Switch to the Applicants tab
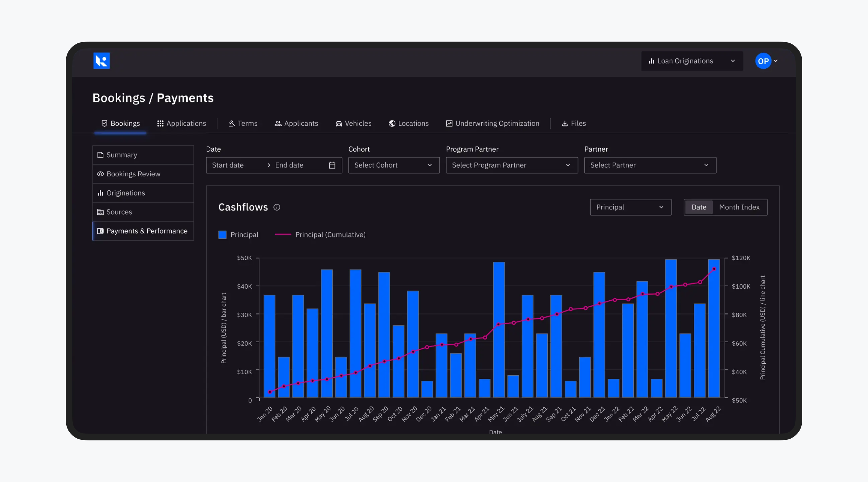 pyautogui.click(x=297, y=123)
